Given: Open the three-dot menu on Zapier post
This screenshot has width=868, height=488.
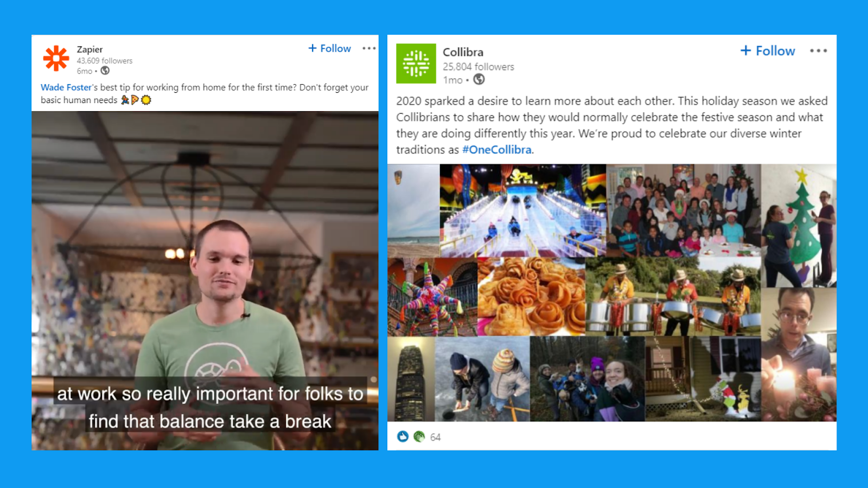Looking at the screenshot, I should pos(369,48).
